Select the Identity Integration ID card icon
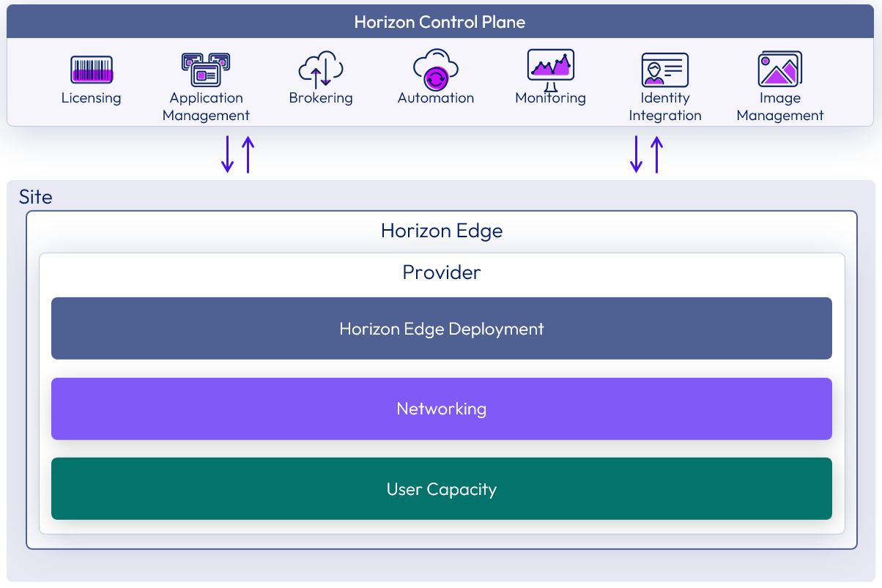882x588 pixels. tap(664, 70)
